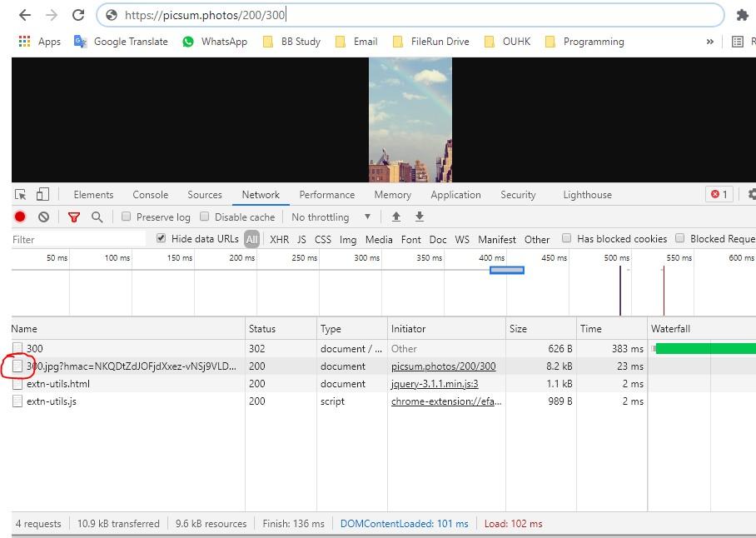Toggle the red filter funnel icon

coord(74,217)
